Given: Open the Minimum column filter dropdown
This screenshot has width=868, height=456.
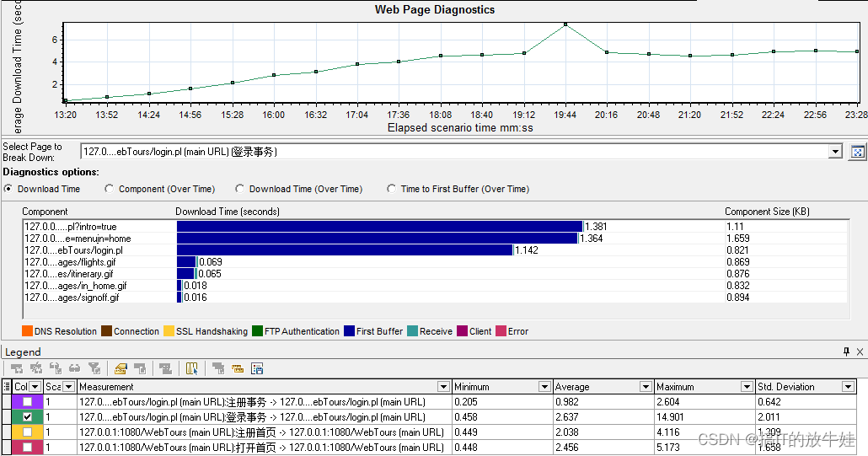Looking at the screenshot, I should (x=544, y=386).
